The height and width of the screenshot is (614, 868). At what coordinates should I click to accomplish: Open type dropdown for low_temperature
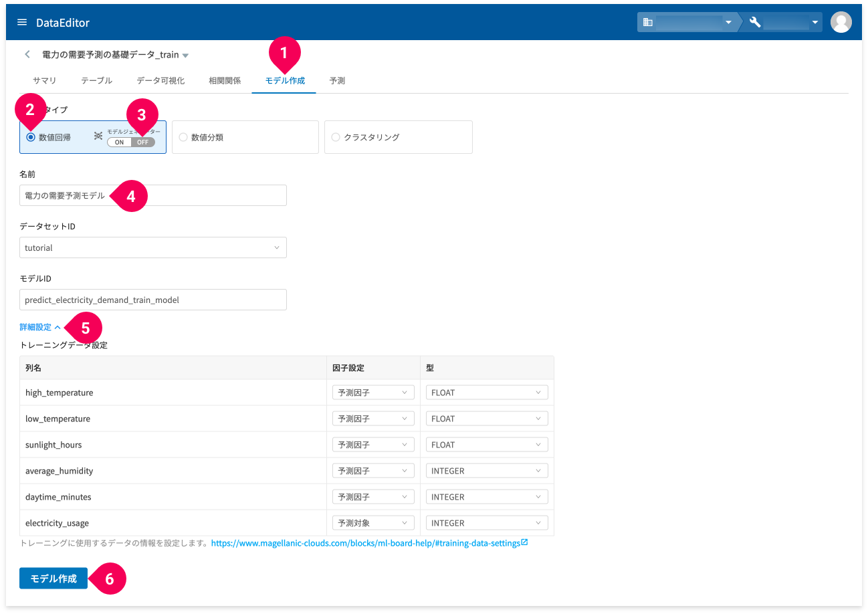point(487,419)
